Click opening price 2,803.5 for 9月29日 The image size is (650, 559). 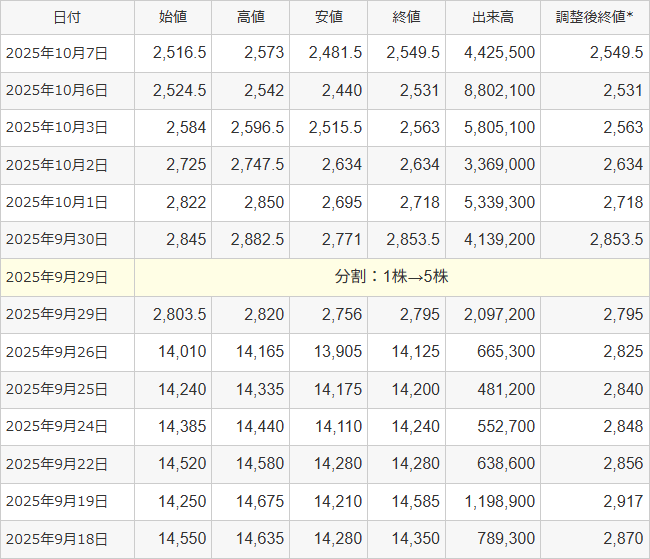click(x=180, y=315)
